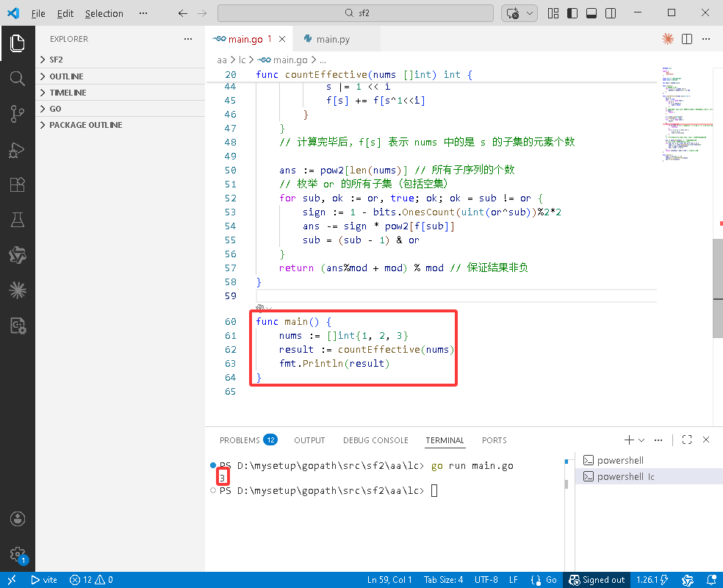The width and height of the screenshot is (723, 588).
Task: Maximize the panel size
Action: 686,440
